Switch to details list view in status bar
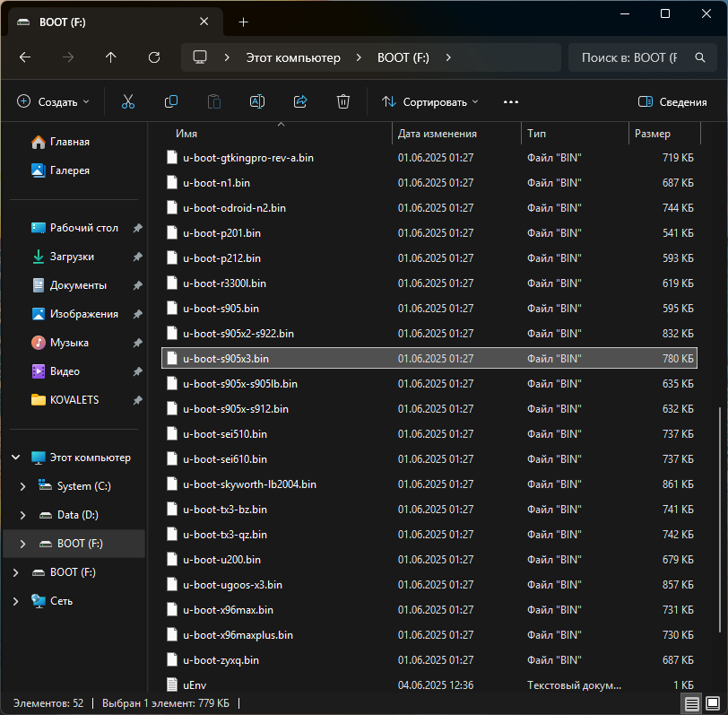 click(x=691, y=702)
